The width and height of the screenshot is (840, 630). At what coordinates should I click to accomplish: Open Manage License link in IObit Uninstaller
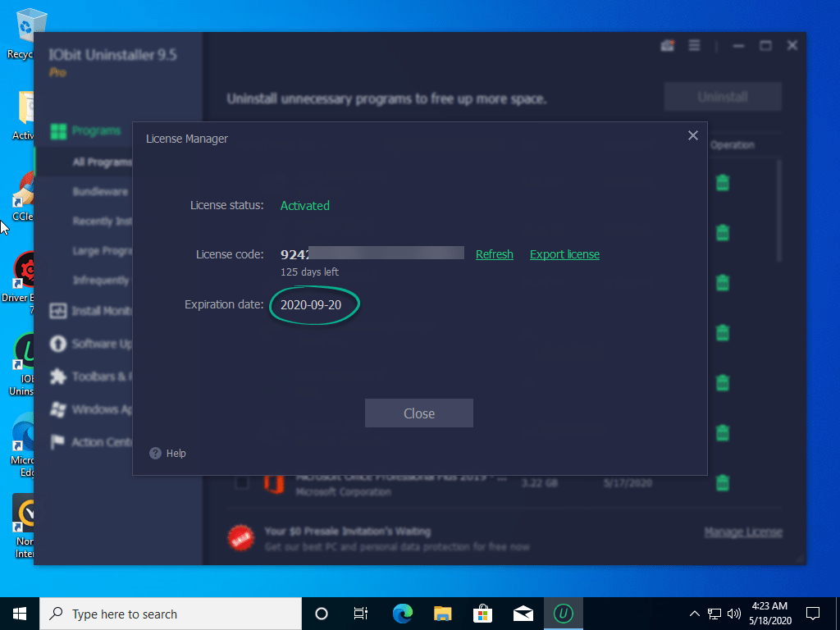pos(743,532)
